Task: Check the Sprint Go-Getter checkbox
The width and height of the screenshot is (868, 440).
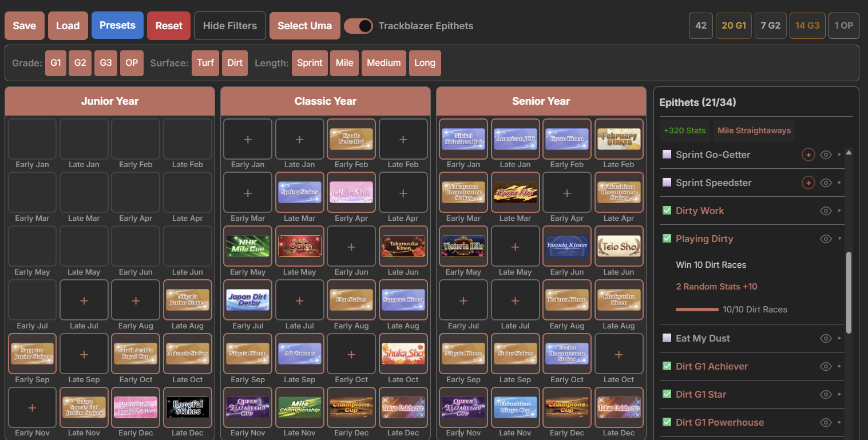Action: [x=667, y=154]
